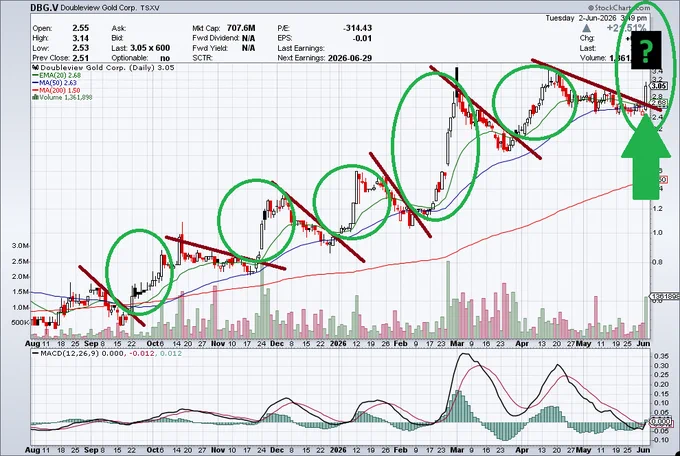Click the EPS value -0.01
Screen dimensions: 680x456
[x=363, y=38]
